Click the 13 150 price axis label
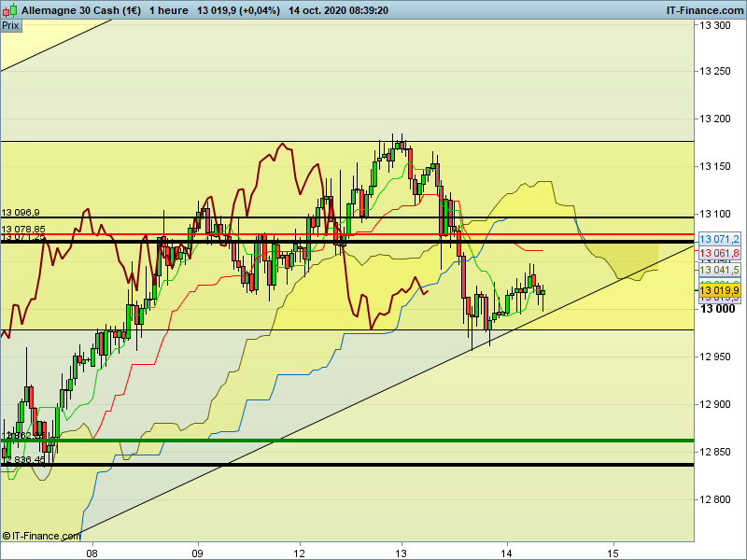The width and height of the screenshot is (747, 560). click(714, 166)
